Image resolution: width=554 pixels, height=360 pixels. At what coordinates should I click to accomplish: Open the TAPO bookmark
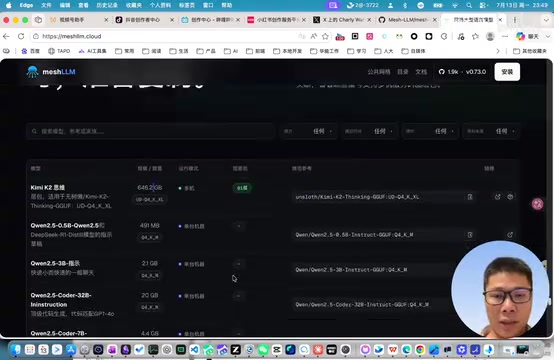point(59,51)
